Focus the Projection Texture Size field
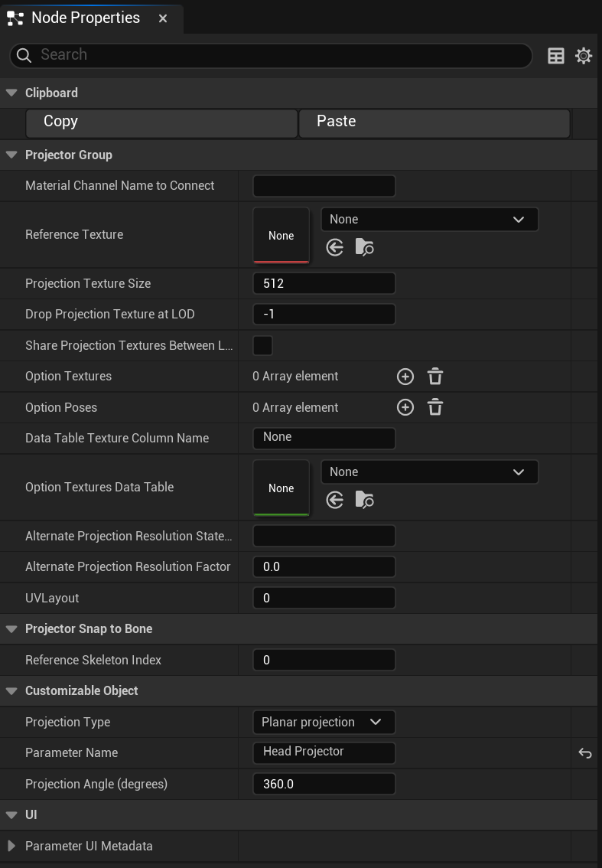This screenshot has height=868, width=602. (324, 283)
